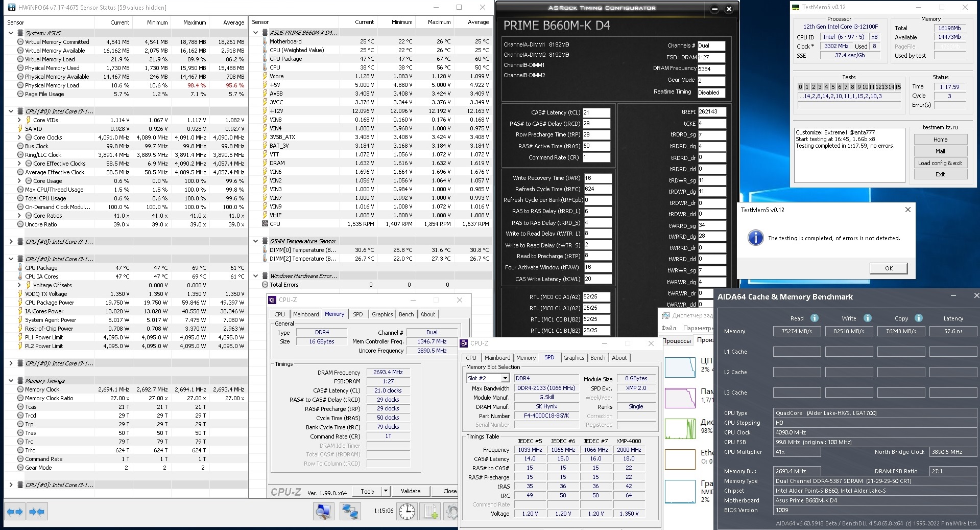Expand the Voltage Offsets row
Screen dimensions: 980x530
pos(19,285)
